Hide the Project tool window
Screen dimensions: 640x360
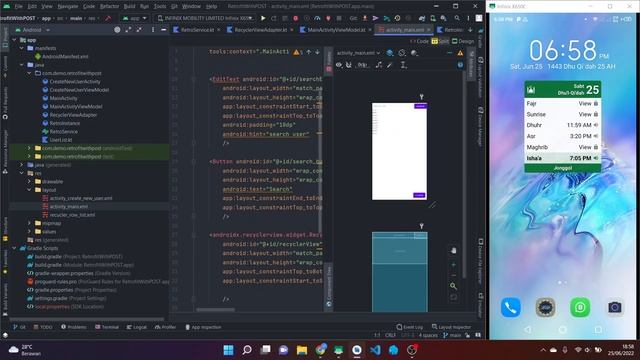[163, 30]
